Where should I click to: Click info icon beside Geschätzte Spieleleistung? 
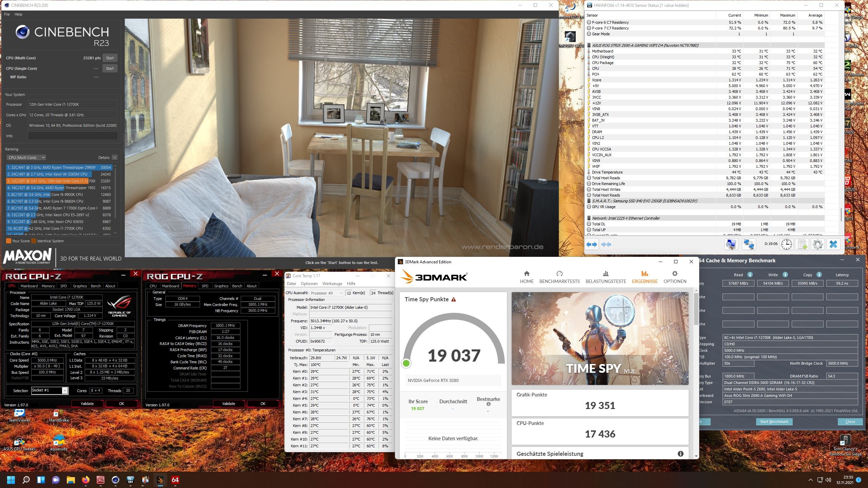[680, 454]
